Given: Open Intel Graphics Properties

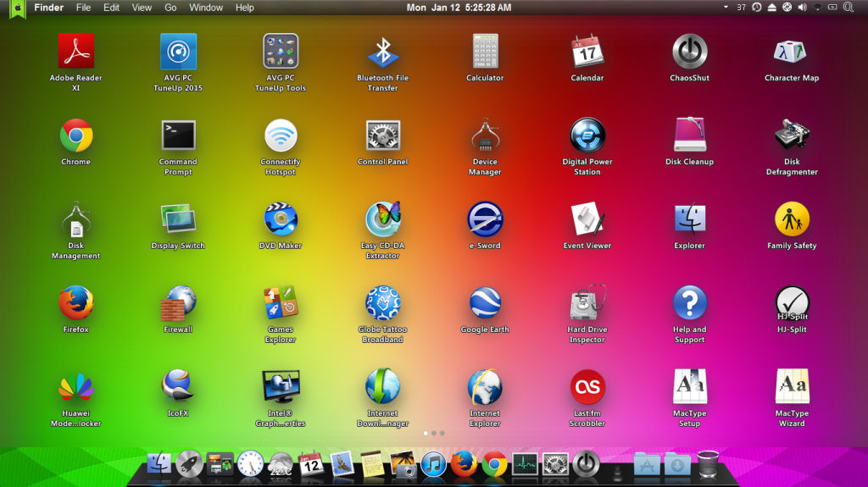Looking at the screenshot, I should pos(281,387).
